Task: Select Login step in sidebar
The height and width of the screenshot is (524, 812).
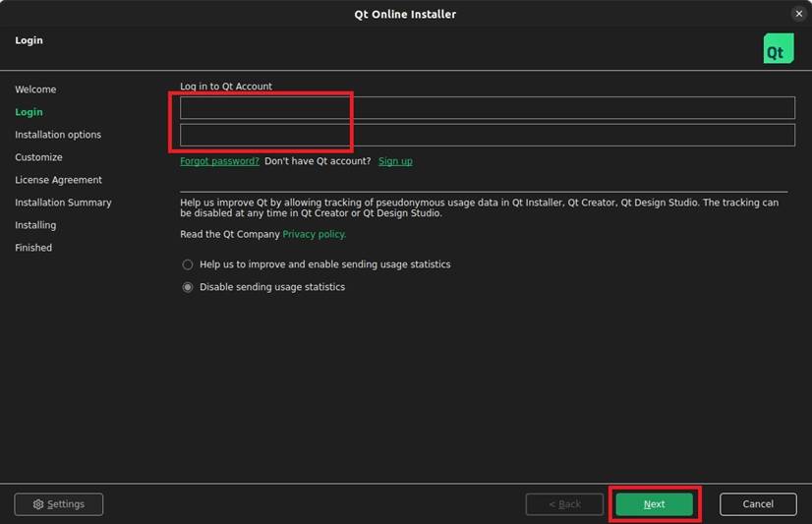Action: tap(29, 112)
